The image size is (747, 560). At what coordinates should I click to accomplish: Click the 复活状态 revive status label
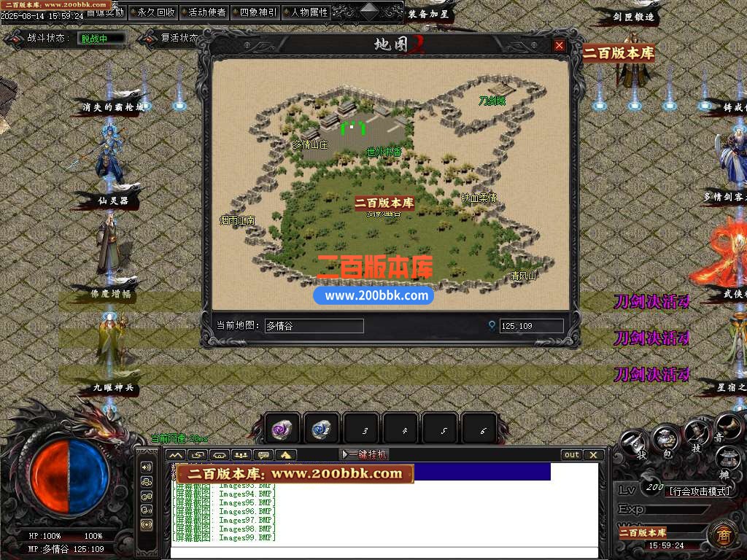[179, 38]
